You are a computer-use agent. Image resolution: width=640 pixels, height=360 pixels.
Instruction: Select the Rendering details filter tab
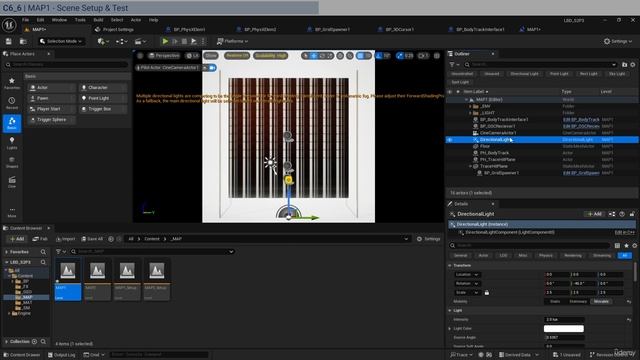(x=573, y=256)
